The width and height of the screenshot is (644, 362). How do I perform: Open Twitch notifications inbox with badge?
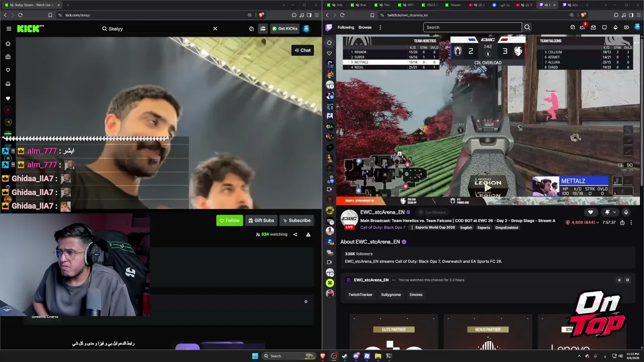pyautogui.click(x=583, y=27)
